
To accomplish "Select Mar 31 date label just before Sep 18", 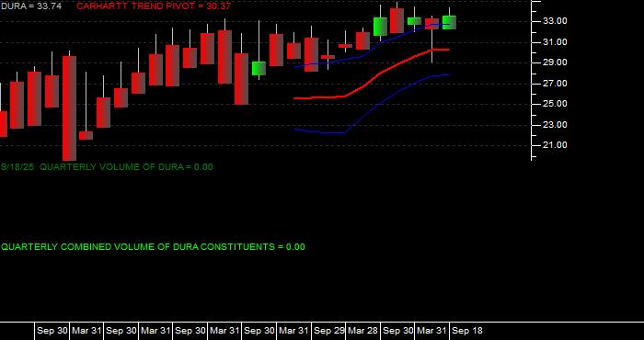I will pos(432,331).
